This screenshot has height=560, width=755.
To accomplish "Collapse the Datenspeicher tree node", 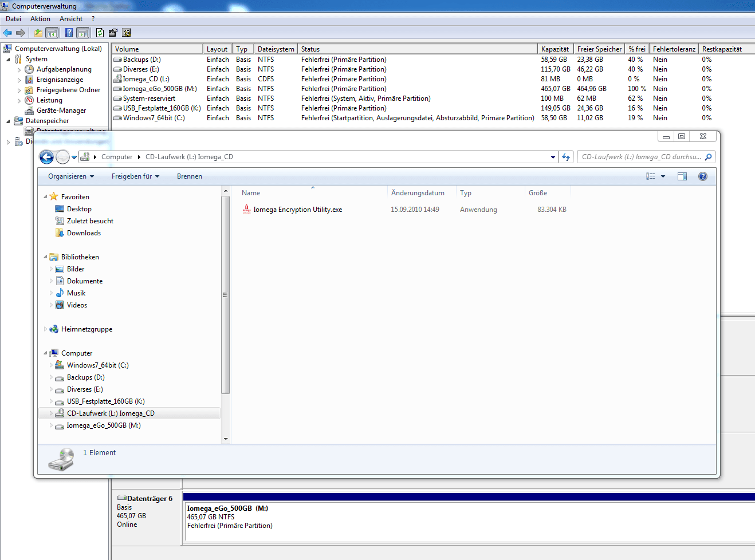I will (x=8, y=121).
